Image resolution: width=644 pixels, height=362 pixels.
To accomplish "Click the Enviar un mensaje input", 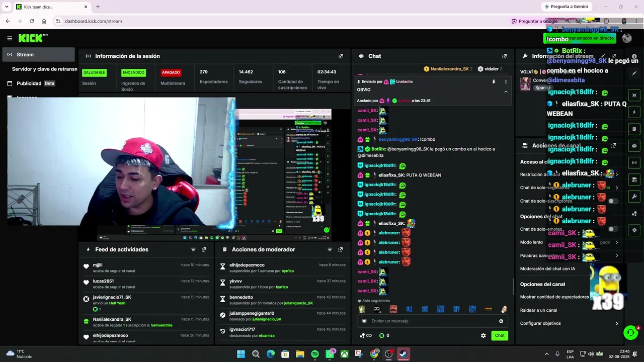I will click(x=432, y=321).
